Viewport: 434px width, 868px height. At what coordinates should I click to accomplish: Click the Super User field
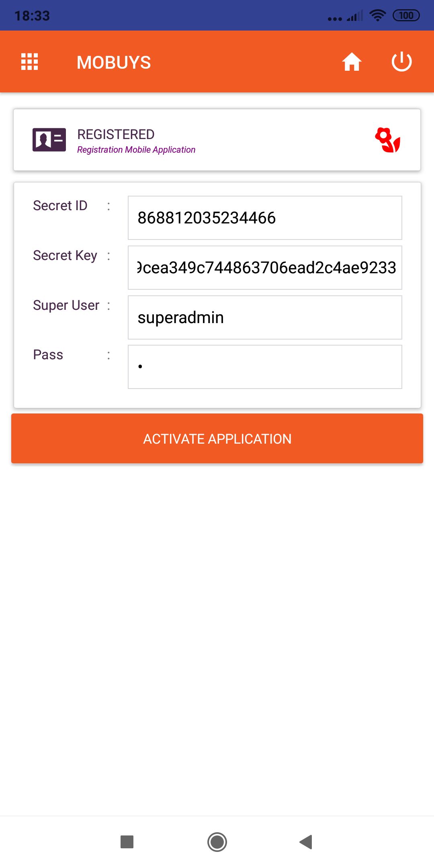[x=265, y=317]
